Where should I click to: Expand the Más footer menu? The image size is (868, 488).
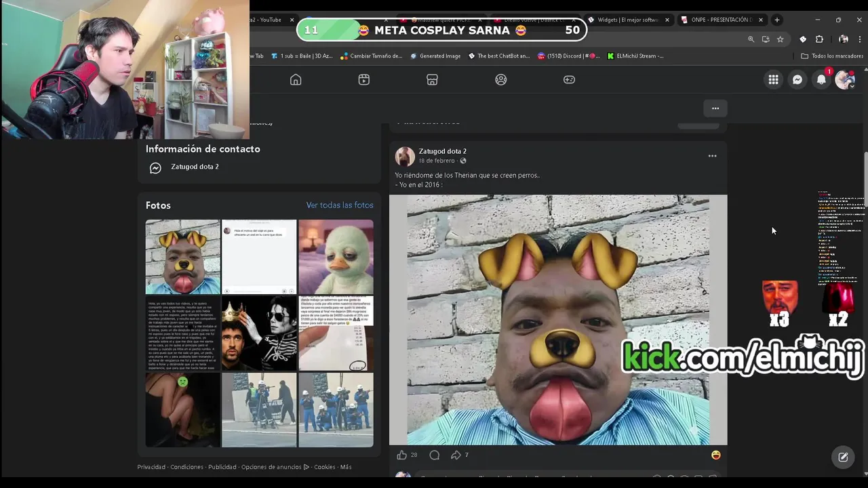[346, 467]
